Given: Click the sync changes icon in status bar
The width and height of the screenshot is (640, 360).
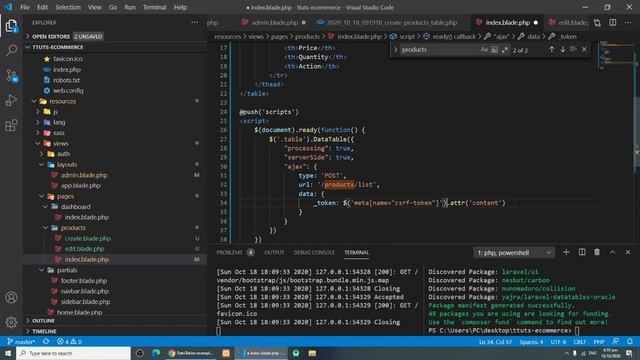Looking at the screenshot, I should pyautogui.click(x=46, y=342).
